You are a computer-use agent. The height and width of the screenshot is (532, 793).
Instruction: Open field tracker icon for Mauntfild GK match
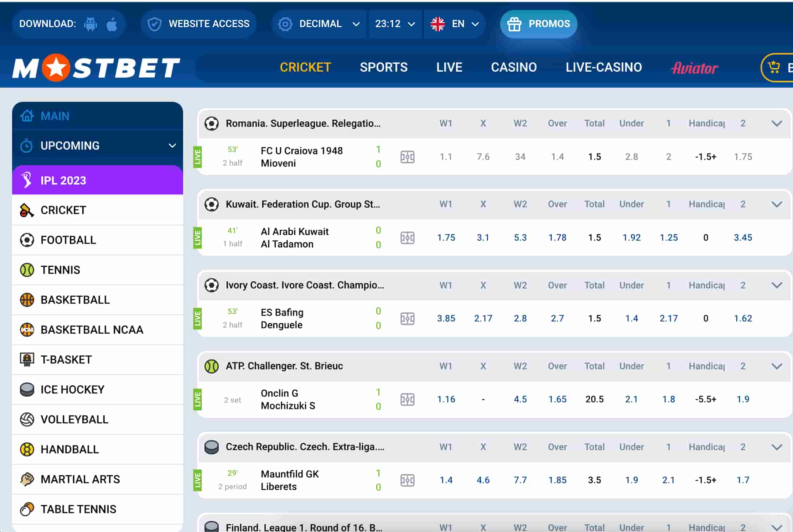408,480
